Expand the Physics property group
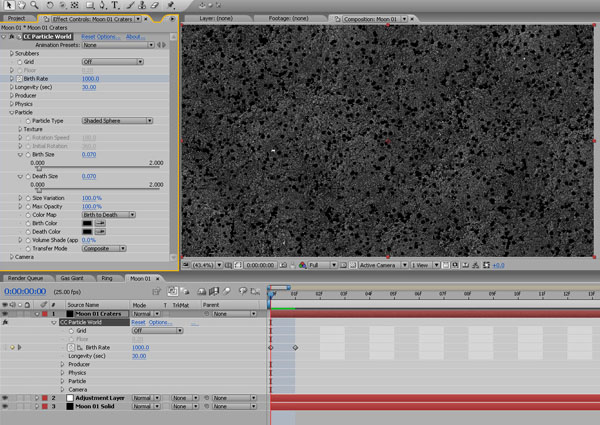This screenshot has height=425, width=600. 11,104
